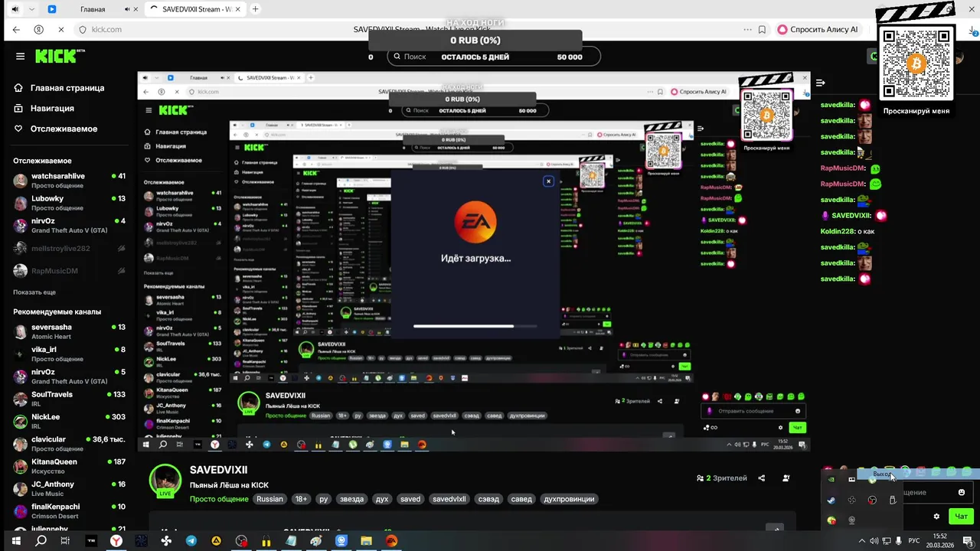Mute the Главная tab audio icon
The image size is (980, 551).
point(127,9)
